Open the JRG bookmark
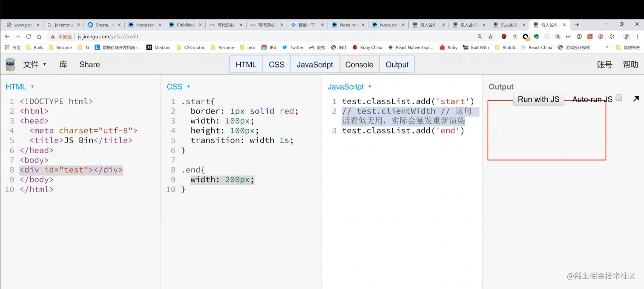This screenshot has height=289, width=644. 269,48
